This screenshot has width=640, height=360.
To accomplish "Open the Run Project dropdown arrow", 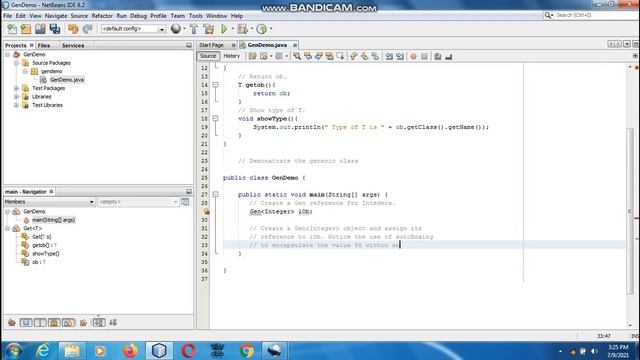I will coord(232,29).
